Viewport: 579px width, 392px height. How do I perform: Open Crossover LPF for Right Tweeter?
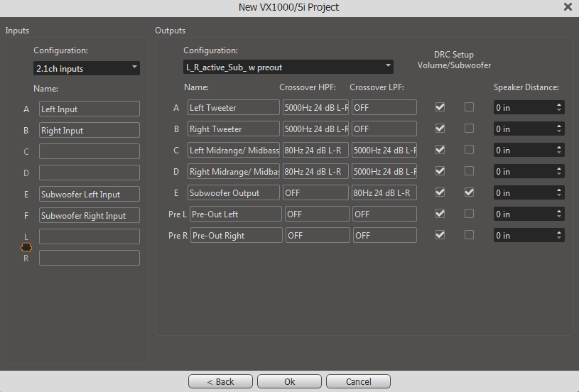coord(384,129)
